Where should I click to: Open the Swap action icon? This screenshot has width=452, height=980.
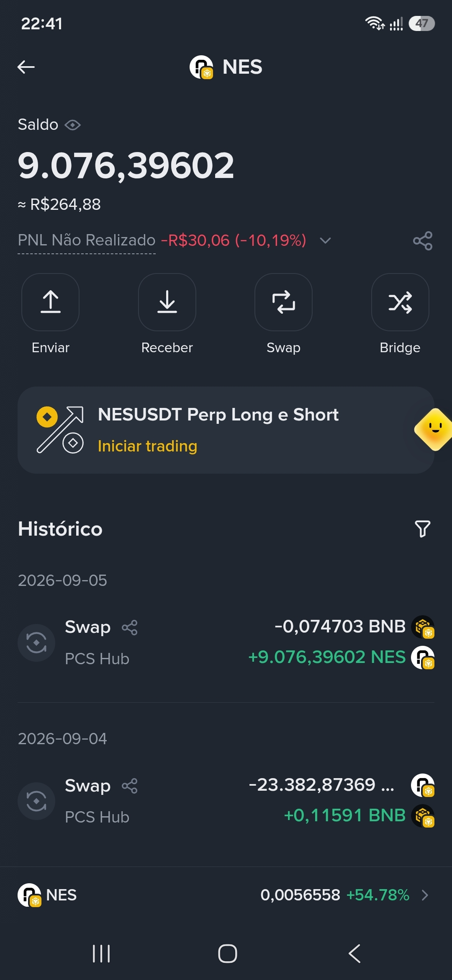283,302
